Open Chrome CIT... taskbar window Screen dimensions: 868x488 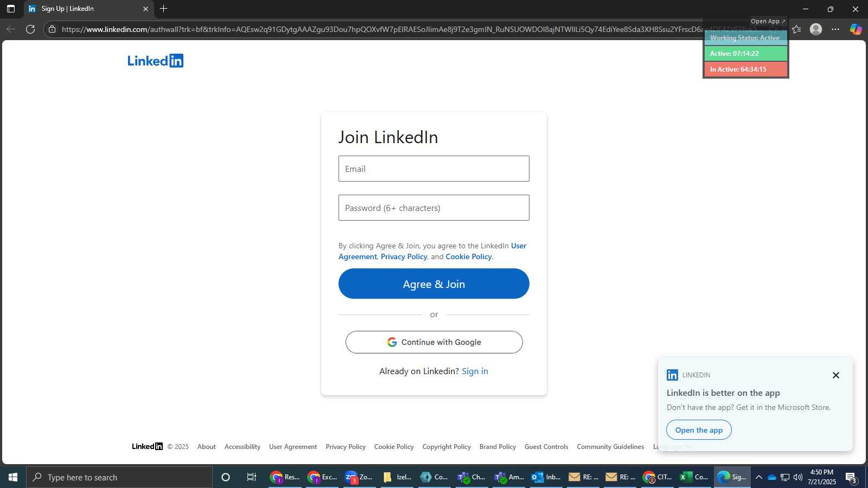pyautogui.click(x=658, y=477)
